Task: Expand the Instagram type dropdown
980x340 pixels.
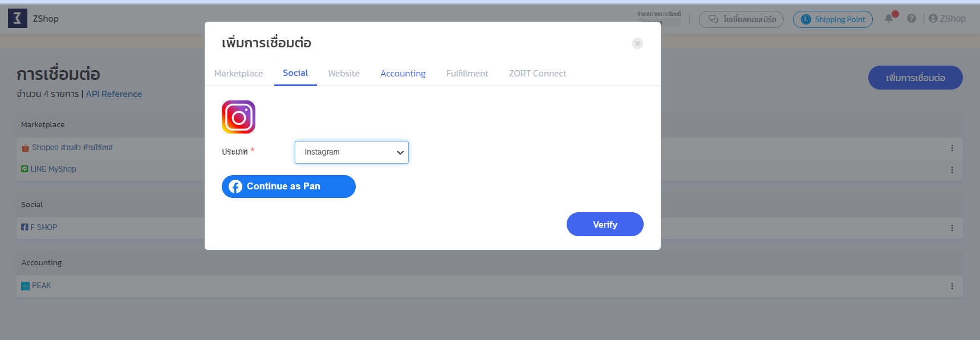Action: (351, 152)
